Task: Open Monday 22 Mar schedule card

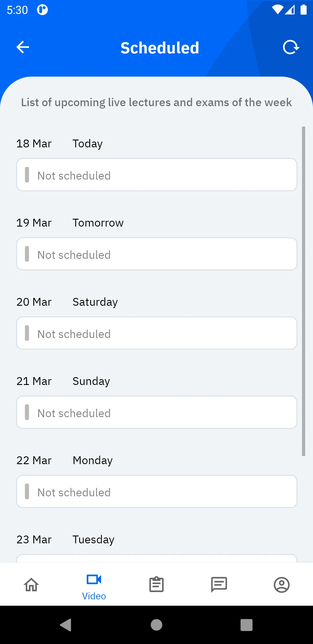Action: 157,491
